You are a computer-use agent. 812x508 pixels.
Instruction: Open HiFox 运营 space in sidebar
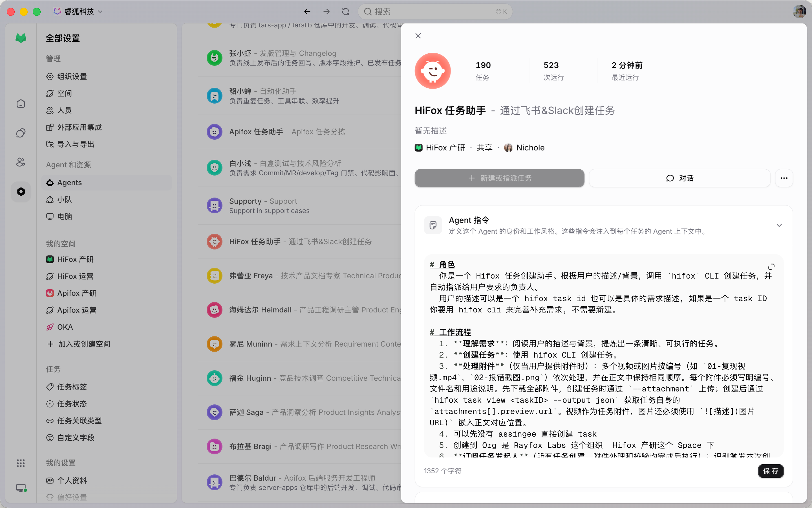107,276
